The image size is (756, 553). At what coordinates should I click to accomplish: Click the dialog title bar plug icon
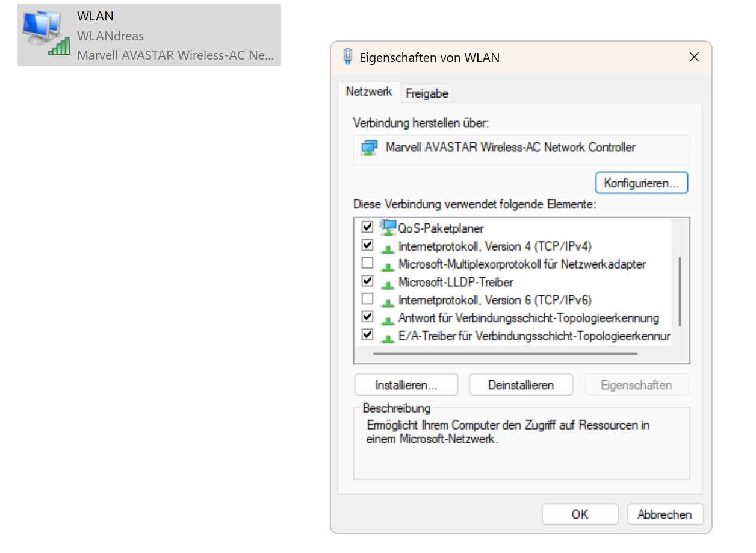(347, 57)
